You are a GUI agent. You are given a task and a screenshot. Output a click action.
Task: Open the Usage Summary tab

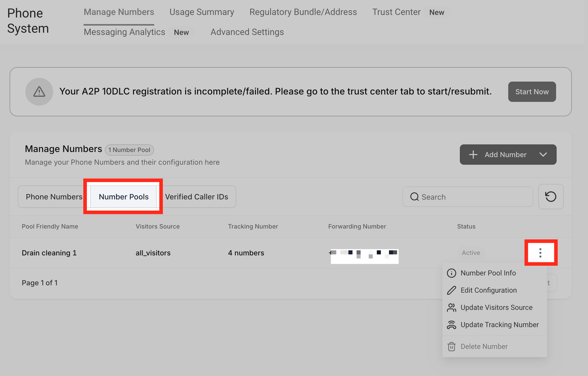click(202, 12)
